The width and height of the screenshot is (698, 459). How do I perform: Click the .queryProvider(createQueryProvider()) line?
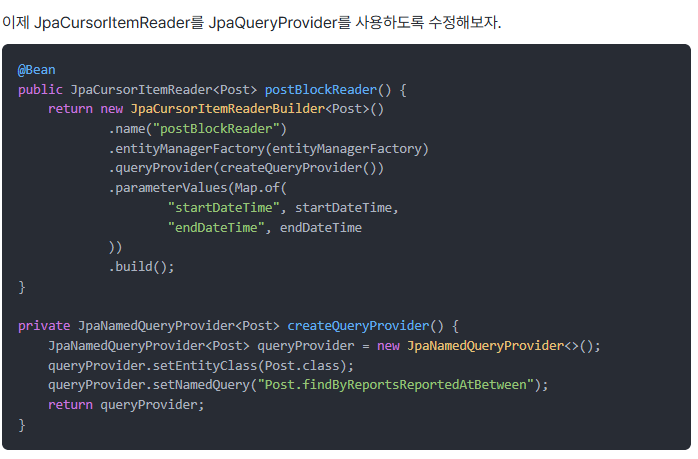[x=246, y=168]
